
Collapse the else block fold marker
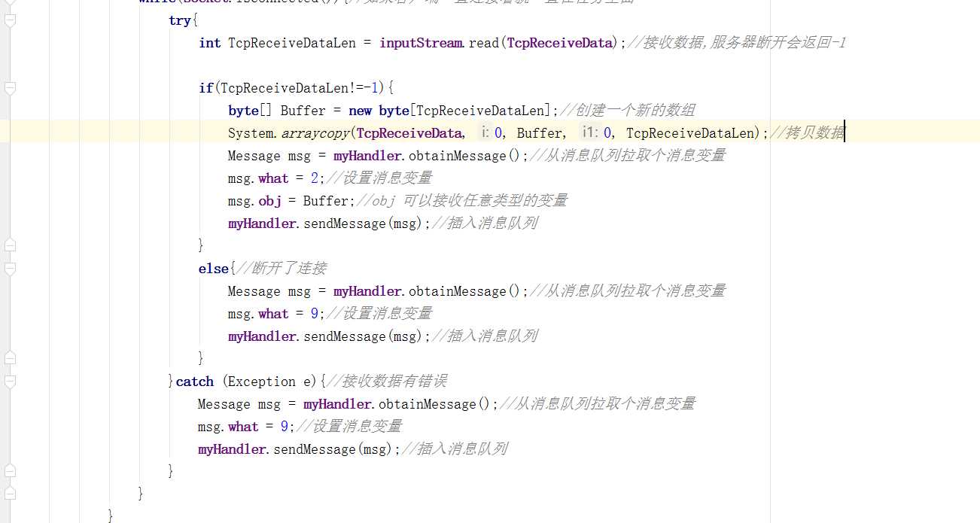coord(10,269)
